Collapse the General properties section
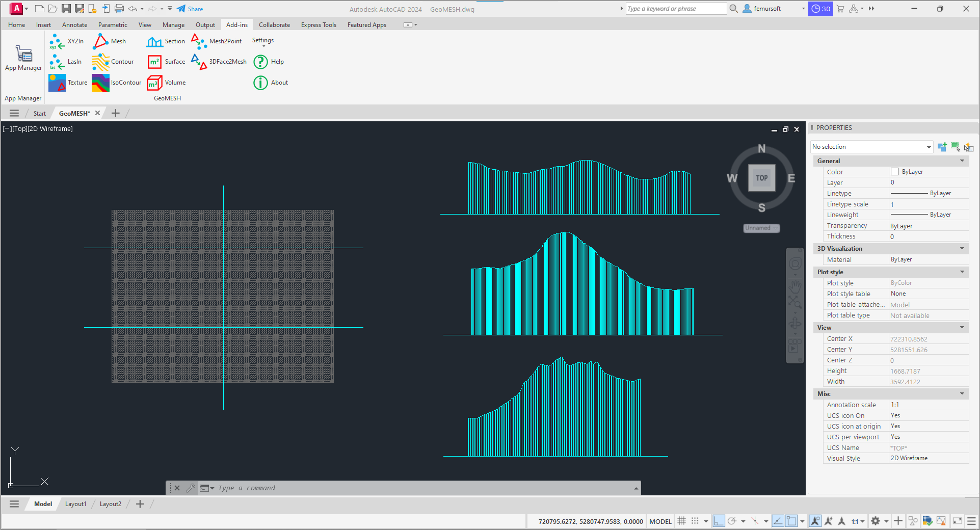 (x=962, y=161)
